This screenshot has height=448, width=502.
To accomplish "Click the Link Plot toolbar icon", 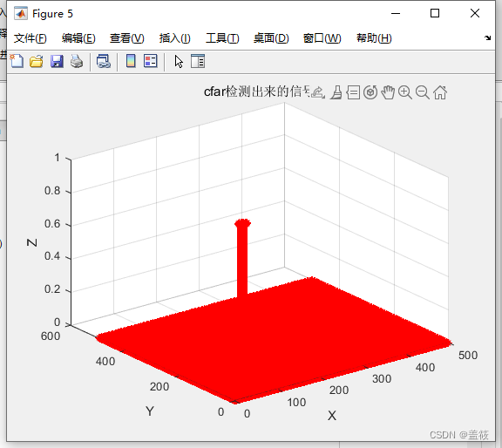I will pyautogui.click(x=104, y=61).
